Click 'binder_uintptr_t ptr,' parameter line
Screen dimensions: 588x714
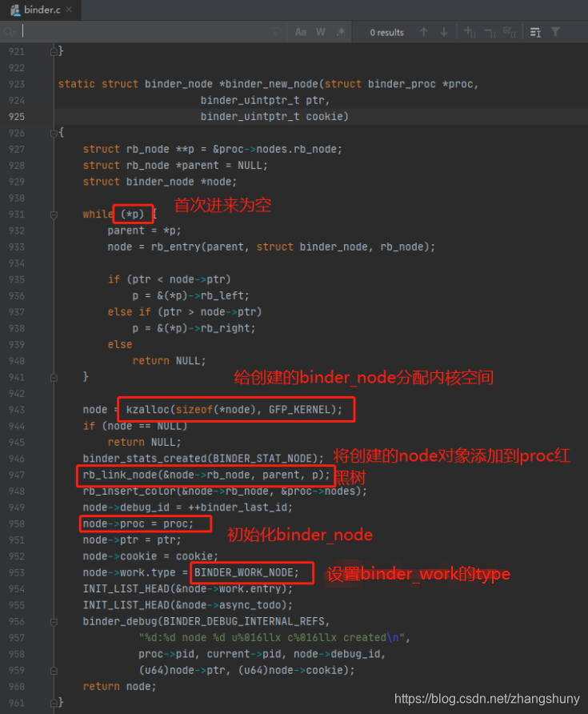[x=265, y=100]
